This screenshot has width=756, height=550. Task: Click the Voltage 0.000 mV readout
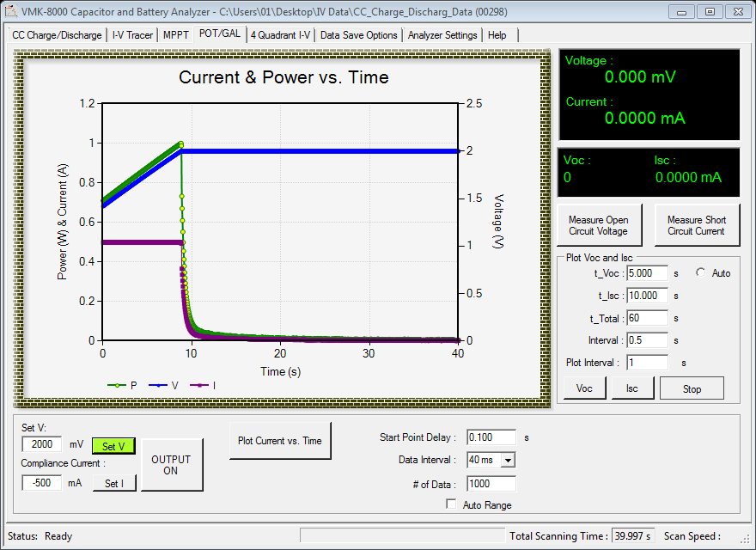tap(640, 76)
